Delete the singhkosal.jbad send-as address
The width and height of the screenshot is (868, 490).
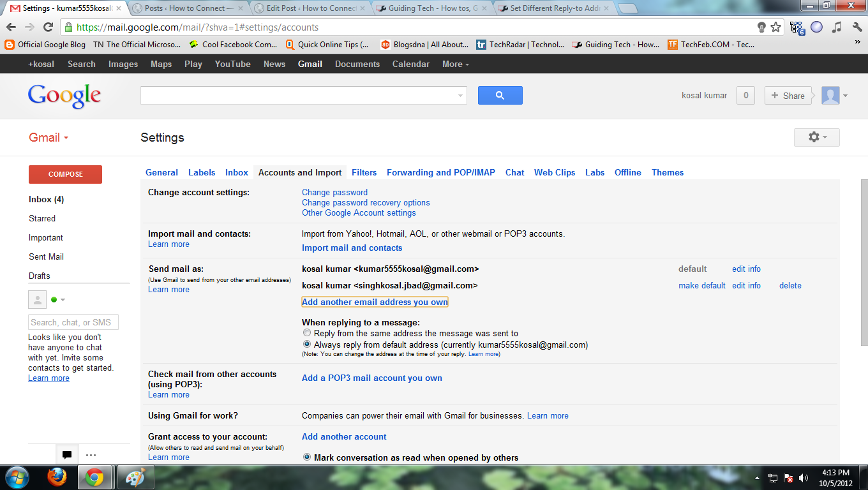click(x=790, y=285)
